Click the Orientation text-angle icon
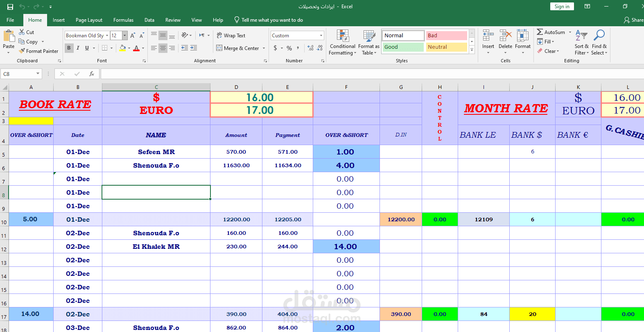This screenshot has height=332, width=644. [x=185, y=35]
